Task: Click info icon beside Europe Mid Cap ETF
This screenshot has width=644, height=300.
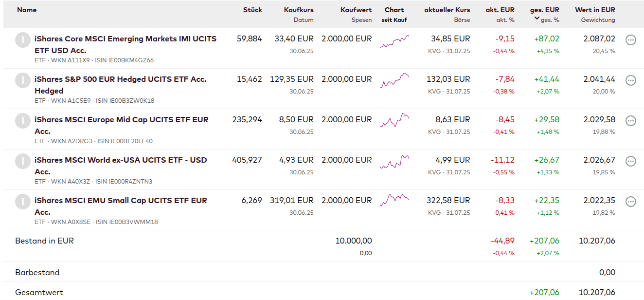Action: 23,121
